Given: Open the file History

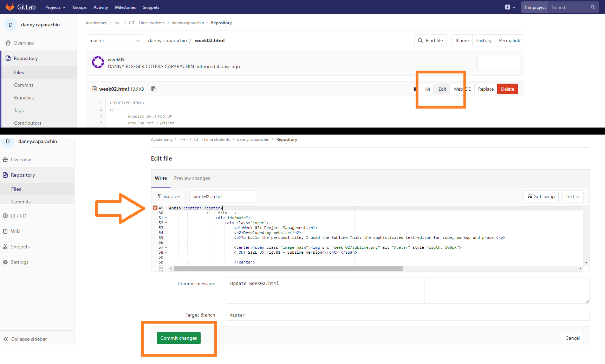Looking at the screenshot, I should click(484, 40).
